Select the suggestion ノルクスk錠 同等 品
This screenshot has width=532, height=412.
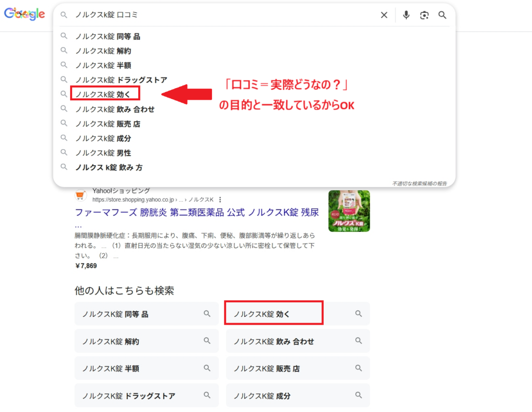(x=108, y=36)
